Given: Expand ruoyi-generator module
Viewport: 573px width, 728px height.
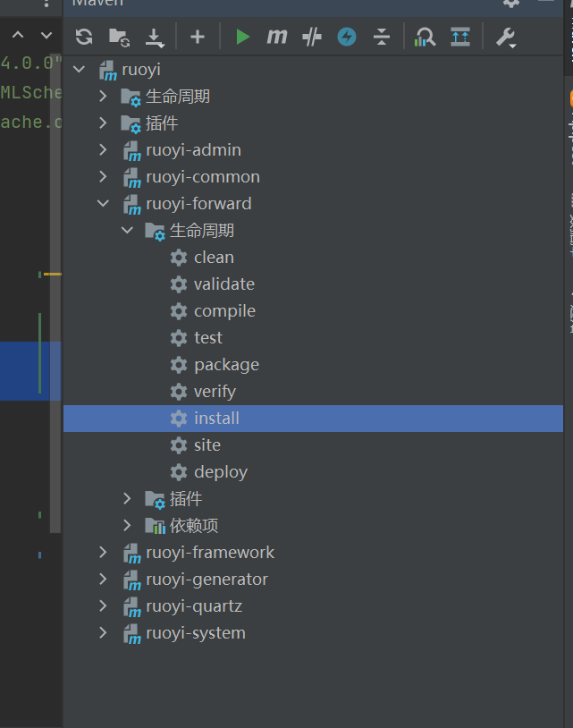Looking at the screenshot, I should (x=103, y=580).
